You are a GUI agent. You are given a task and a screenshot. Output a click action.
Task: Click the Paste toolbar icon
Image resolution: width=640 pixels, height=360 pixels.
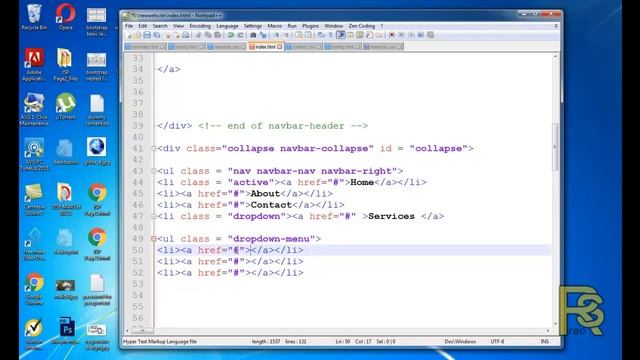tap(218, 35)
